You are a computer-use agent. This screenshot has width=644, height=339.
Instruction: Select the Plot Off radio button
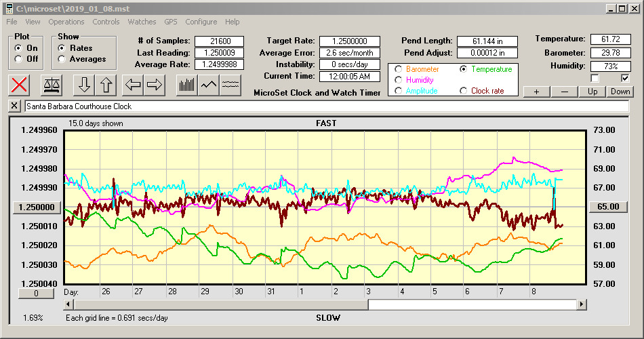coord(18,59)
